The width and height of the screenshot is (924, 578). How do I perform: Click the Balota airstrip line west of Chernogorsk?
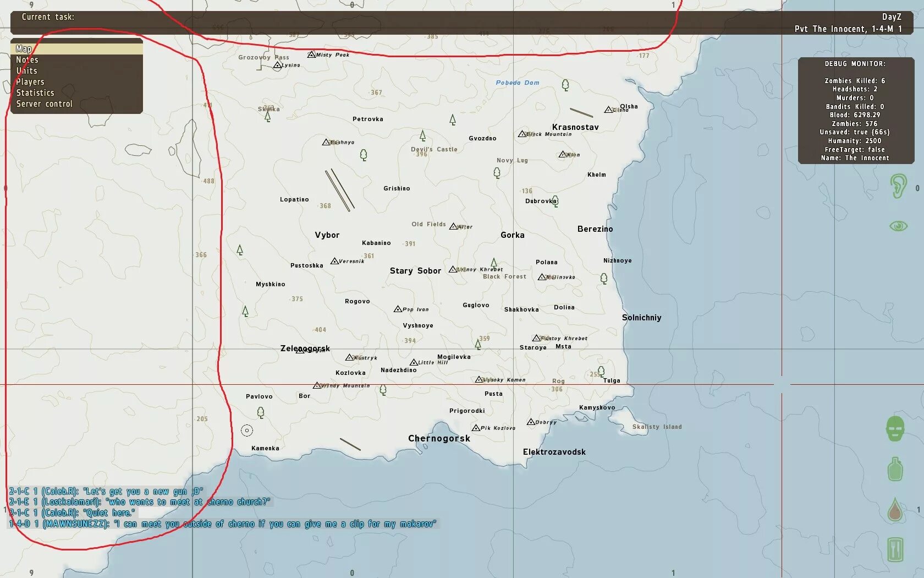click(350, 444)
